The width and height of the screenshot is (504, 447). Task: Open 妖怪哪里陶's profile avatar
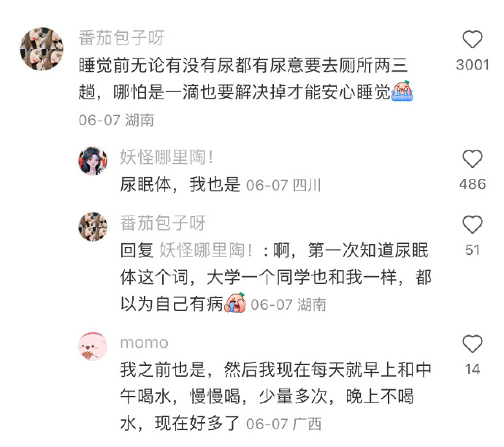coord(93,161)
